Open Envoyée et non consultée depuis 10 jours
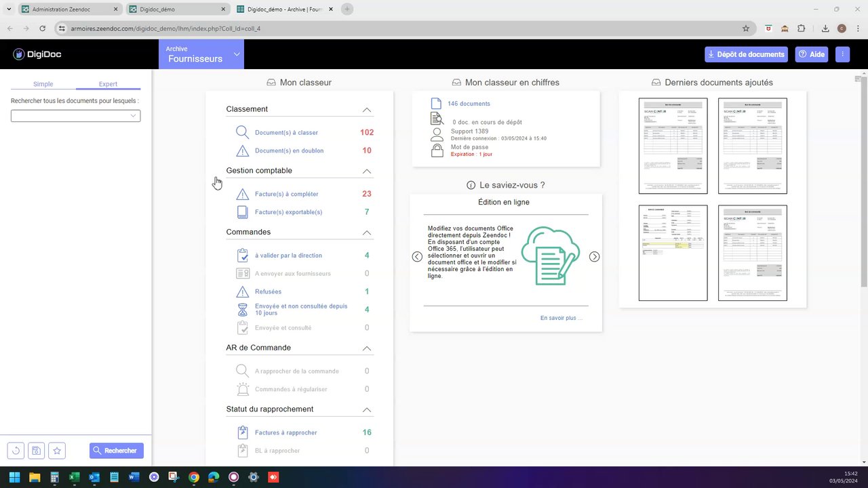The image size is (868, 488). 301,310
